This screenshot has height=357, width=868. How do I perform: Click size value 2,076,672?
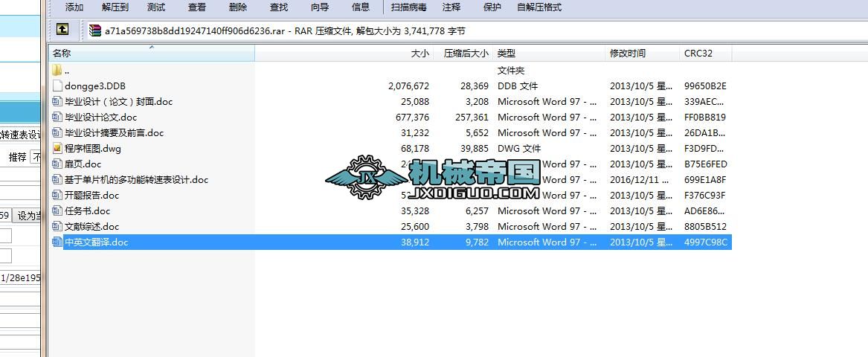[408, 86]
